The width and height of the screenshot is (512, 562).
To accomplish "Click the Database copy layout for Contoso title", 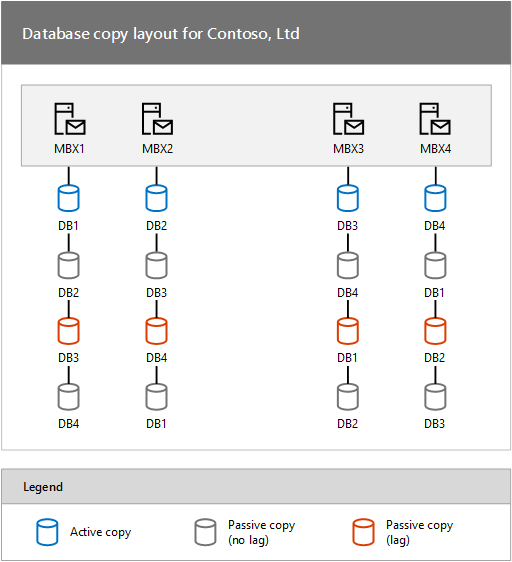I will [x=161, y=34].
